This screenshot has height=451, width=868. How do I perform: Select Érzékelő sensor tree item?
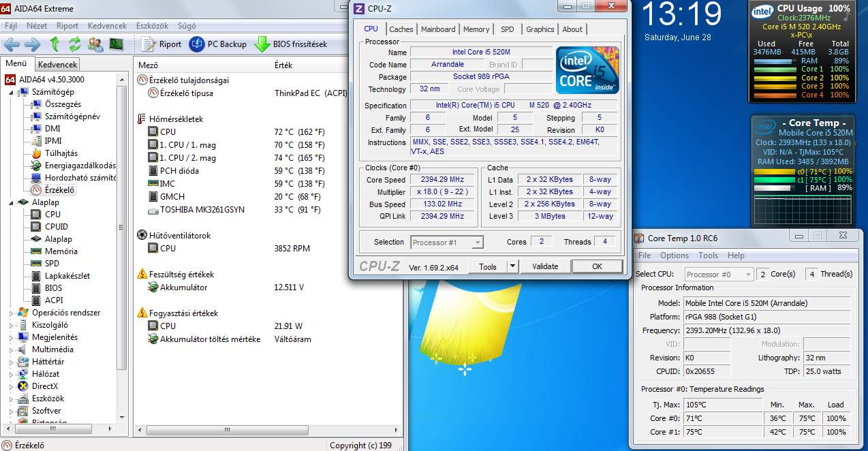[x=60, y=190]
